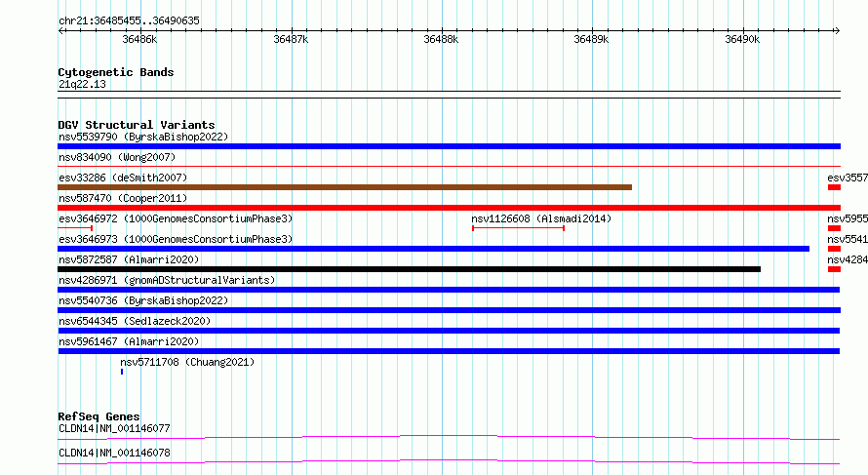The image size is (868, 475).
Task: Click the 36490k ruler tick label
Action: (742, 39)
